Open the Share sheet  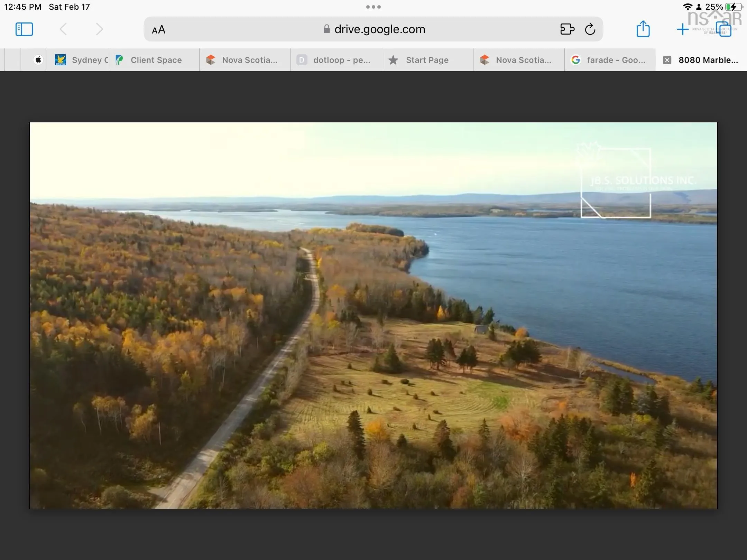tap(643, 29)
